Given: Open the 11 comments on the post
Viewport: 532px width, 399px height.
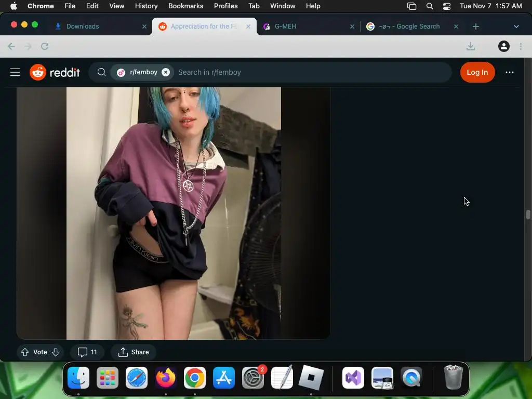Looking at the screenshot, I should (87, 352).
